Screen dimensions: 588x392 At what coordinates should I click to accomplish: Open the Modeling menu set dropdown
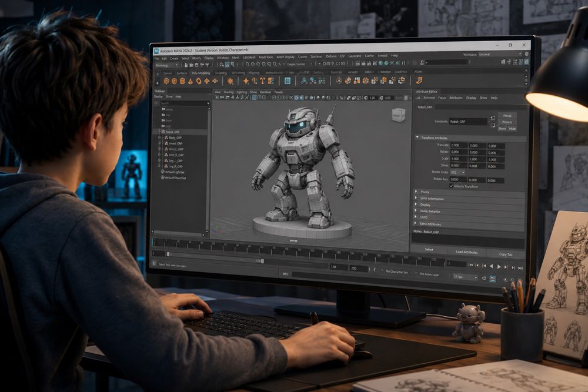(166, 65)
